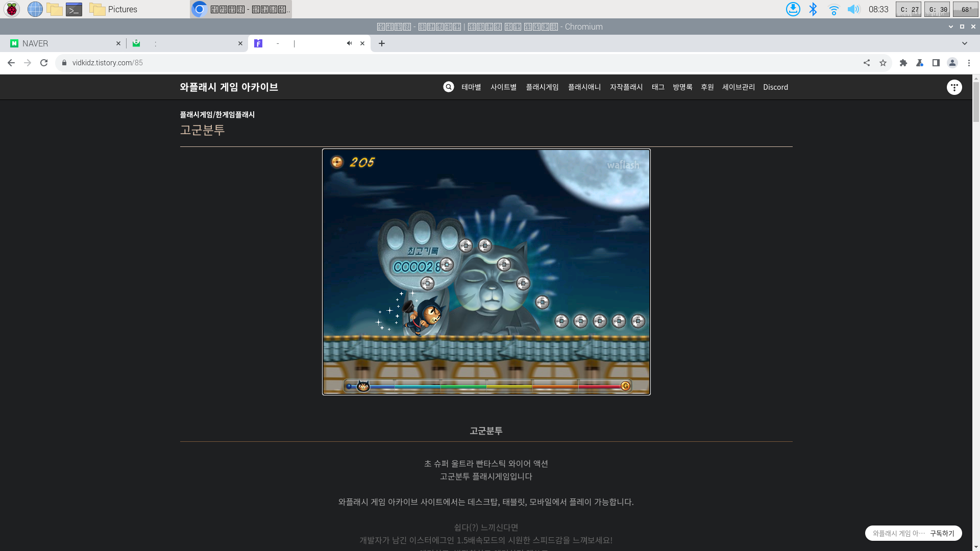Click the 구독하기 subscribe button
Screen dimensions: 980x551
pyautogui.click(x=942, y=533)
